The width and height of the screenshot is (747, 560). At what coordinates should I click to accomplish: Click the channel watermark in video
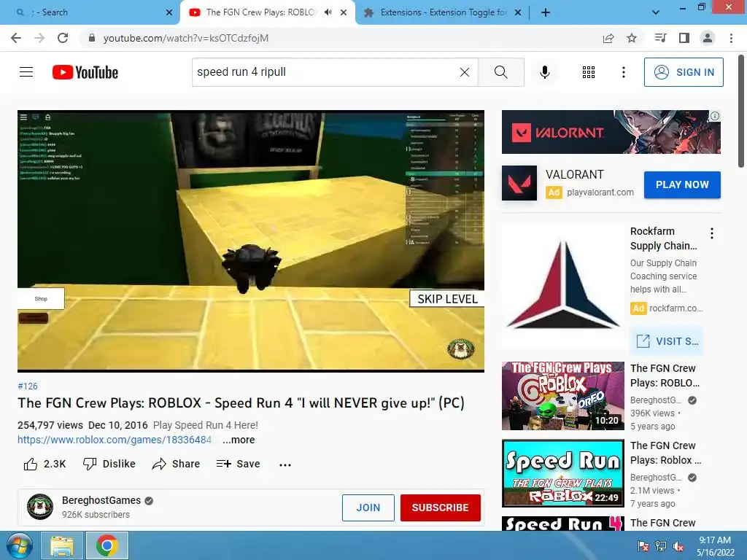461,349
